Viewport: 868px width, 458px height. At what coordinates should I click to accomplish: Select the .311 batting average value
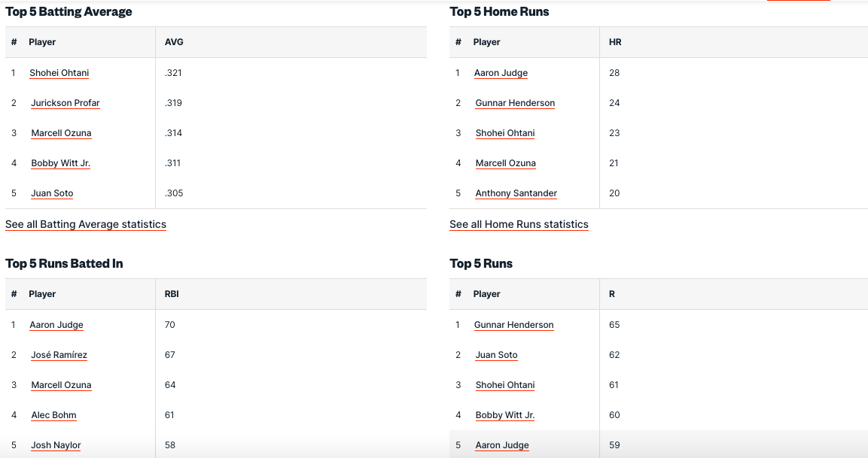click(x=172, y=163)
